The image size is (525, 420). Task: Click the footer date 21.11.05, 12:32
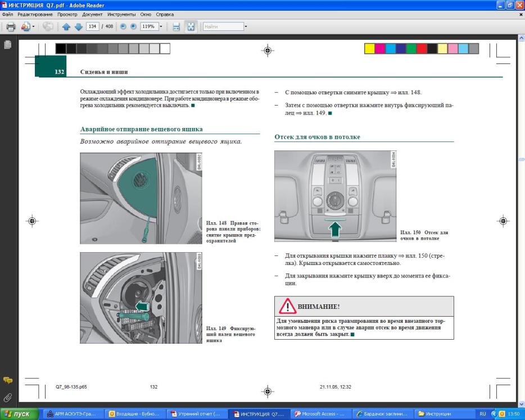click(336, 387)
